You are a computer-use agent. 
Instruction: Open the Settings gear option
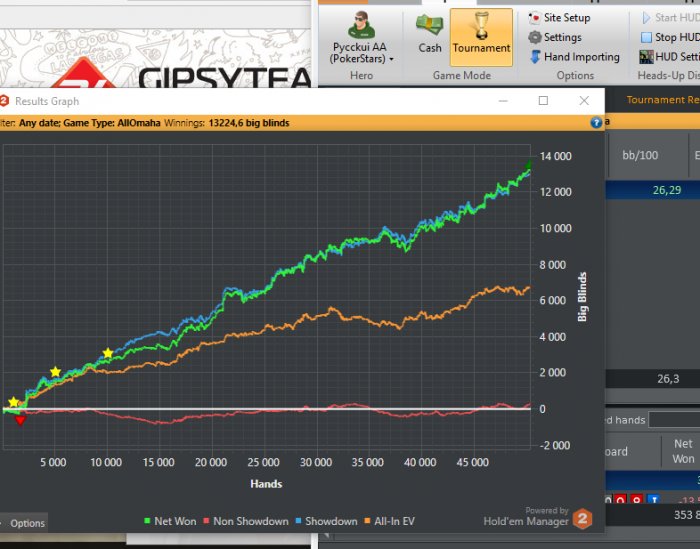[x=555, y=37]
